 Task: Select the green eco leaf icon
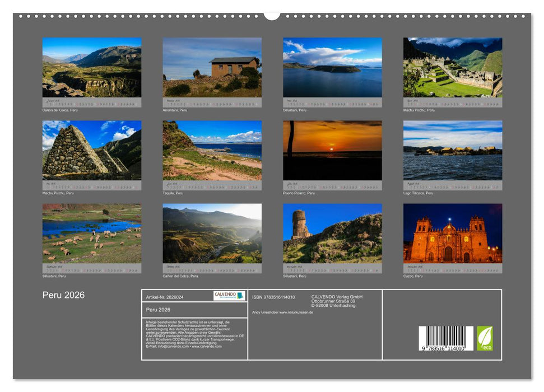(x=485, y=338)
